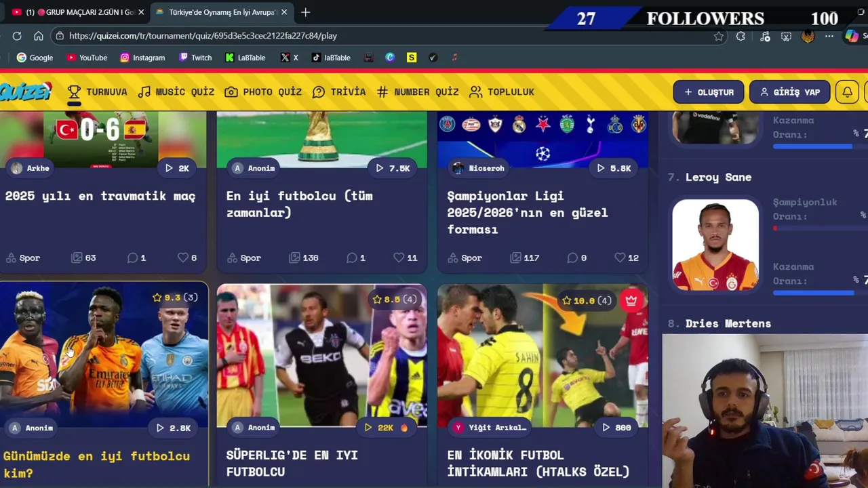This screenshot has width=868, height=488.
Task: Open the Number Quiz section
Action: point(418,92)
